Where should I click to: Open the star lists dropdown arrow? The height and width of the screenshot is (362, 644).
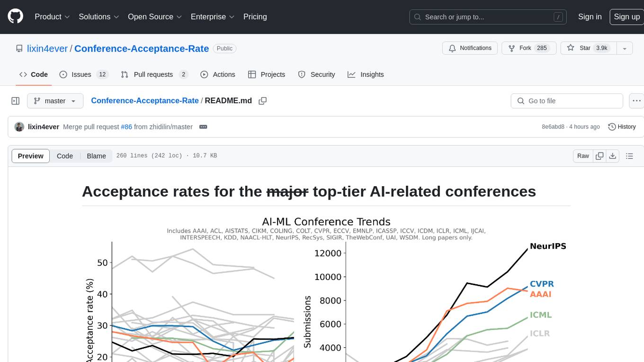625,48
